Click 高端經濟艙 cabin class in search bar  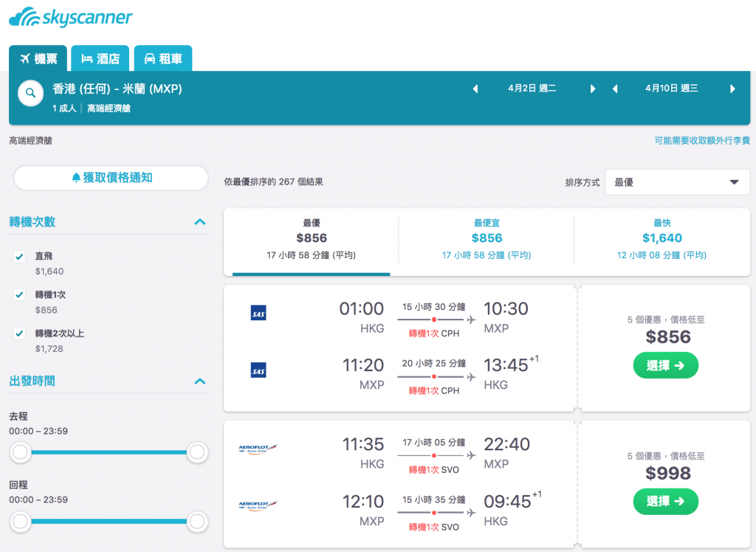(109, 108)
